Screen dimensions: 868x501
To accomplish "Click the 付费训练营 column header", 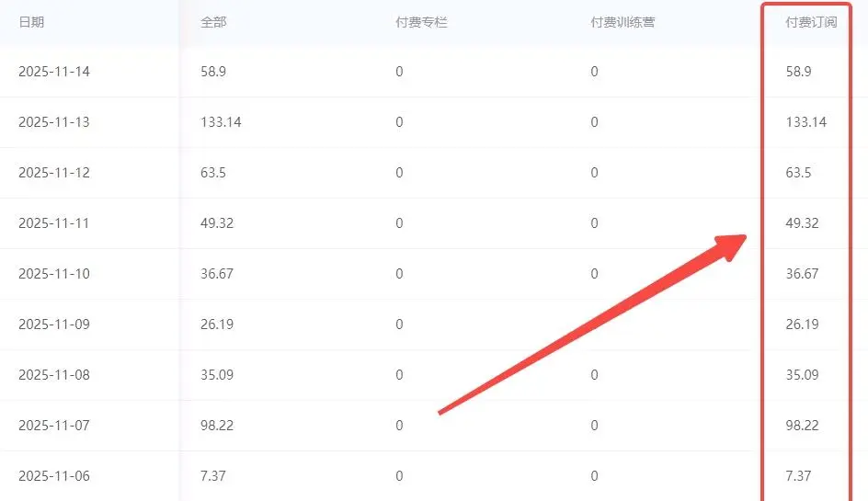I will 622,22.
